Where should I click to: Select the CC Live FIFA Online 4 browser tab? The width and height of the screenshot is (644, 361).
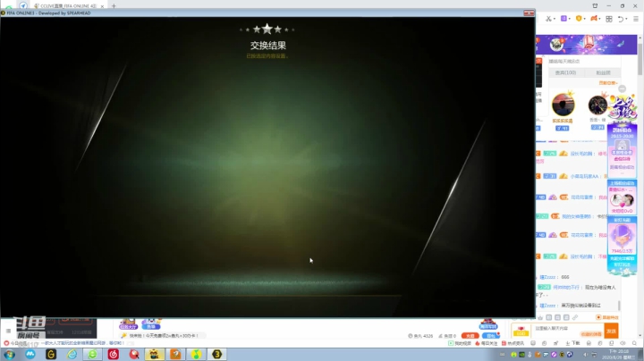click(x=68, y=5)
